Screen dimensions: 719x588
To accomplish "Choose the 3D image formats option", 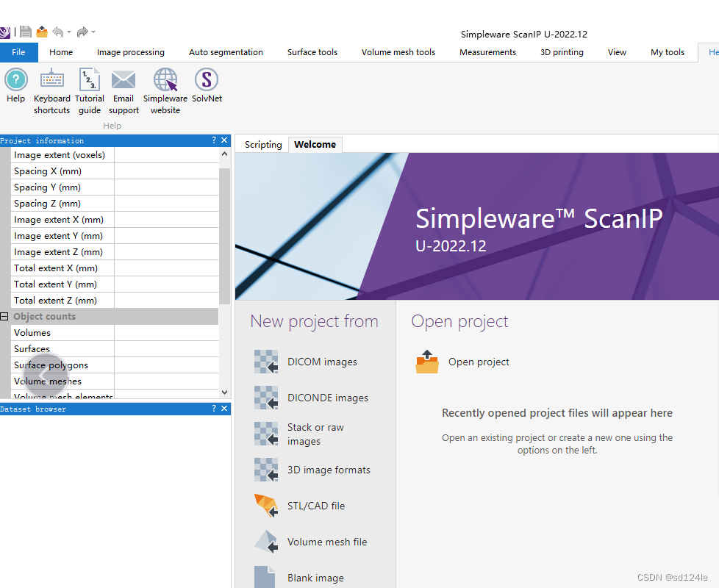I will [x=328, y=470].
